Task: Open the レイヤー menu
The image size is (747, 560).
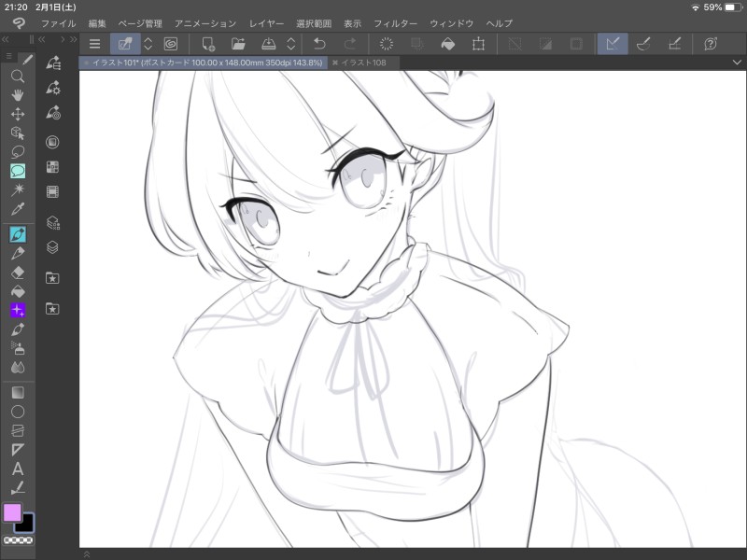Action: coord(266,23)
